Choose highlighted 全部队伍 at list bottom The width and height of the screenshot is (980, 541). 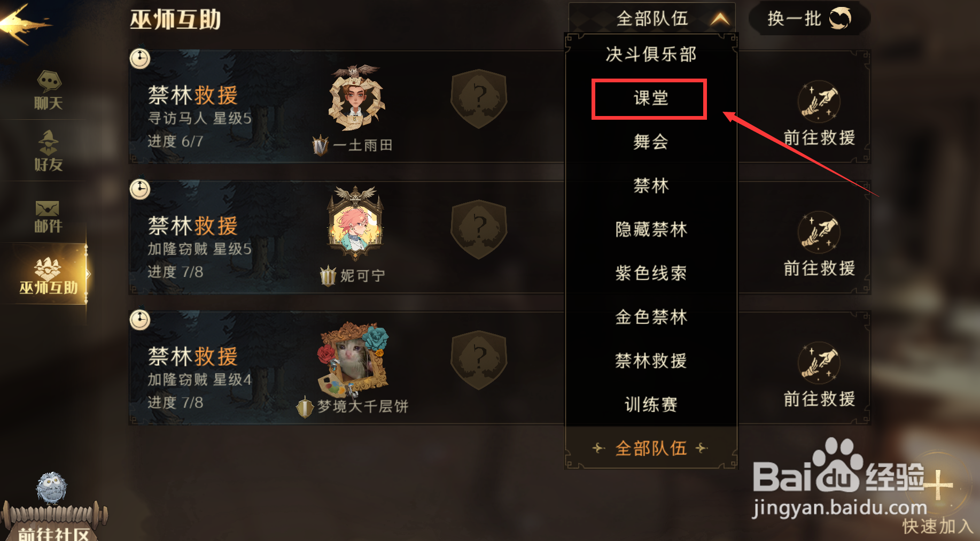(651, 448)
